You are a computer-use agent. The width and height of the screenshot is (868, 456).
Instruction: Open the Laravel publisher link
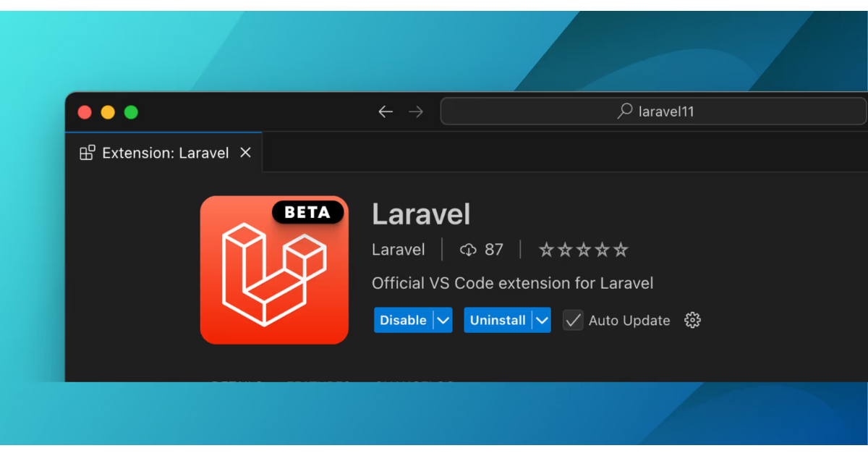398,249
